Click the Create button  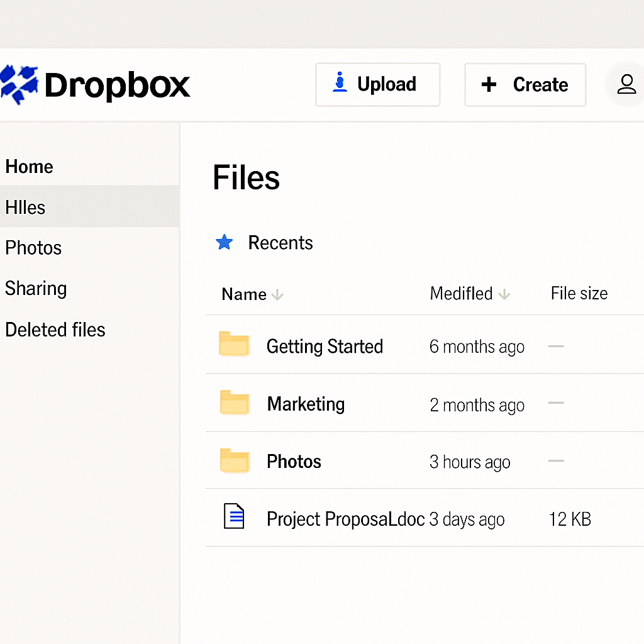pos(525,85)
